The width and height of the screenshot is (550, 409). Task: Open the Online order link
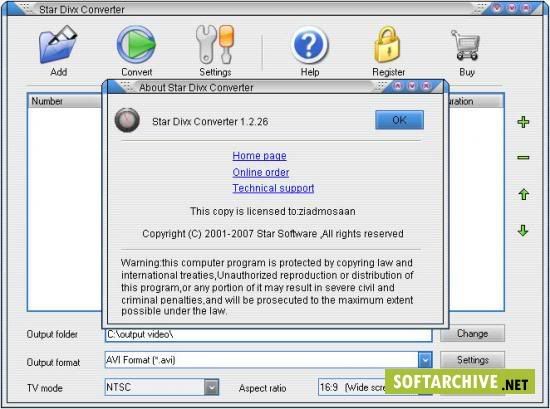261,172
